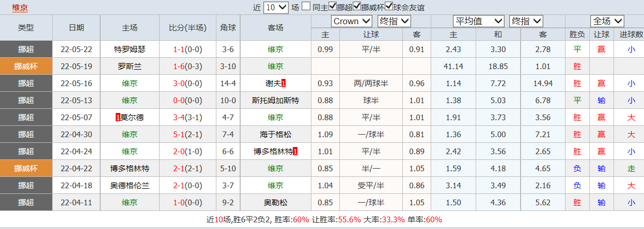644x229 pixels.
Task: Uncheck the 挪威杯 cup filter
Action: coord(357,7)
